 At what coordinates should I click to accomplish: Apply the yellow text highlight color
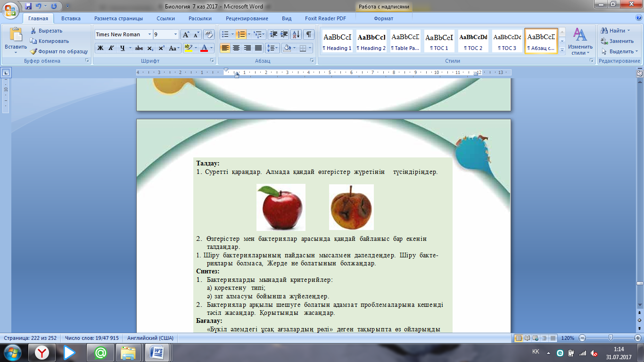coord(188,48)
